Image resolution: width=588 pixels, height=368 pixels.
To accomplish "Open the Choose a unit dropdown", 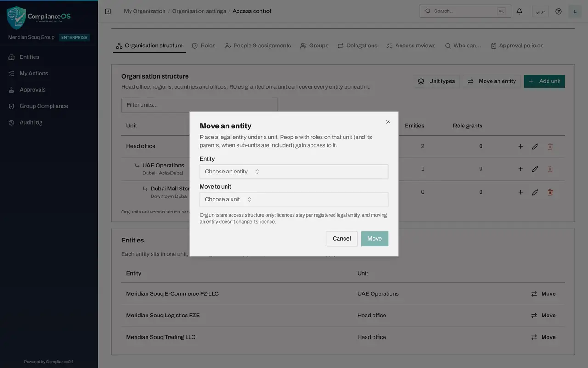I will coord(294,199).
